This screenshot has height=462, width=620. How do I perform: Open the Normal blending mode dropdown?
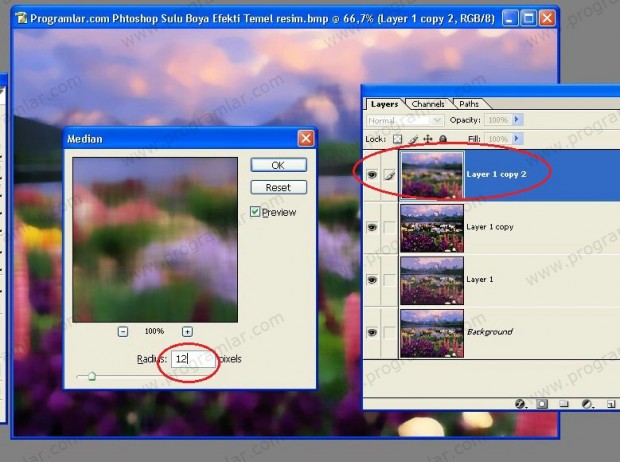[405, 120]
